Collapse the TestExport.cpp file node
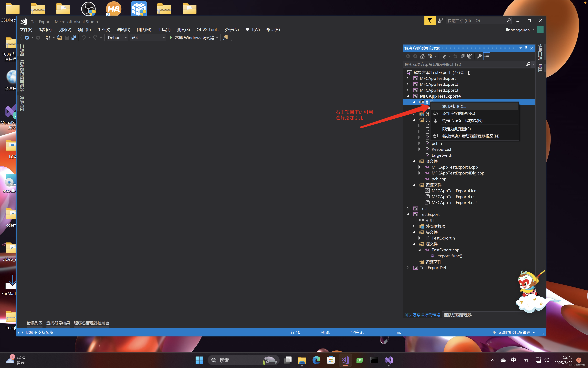This screenshot has height=368, width=588. coord(419,250)
